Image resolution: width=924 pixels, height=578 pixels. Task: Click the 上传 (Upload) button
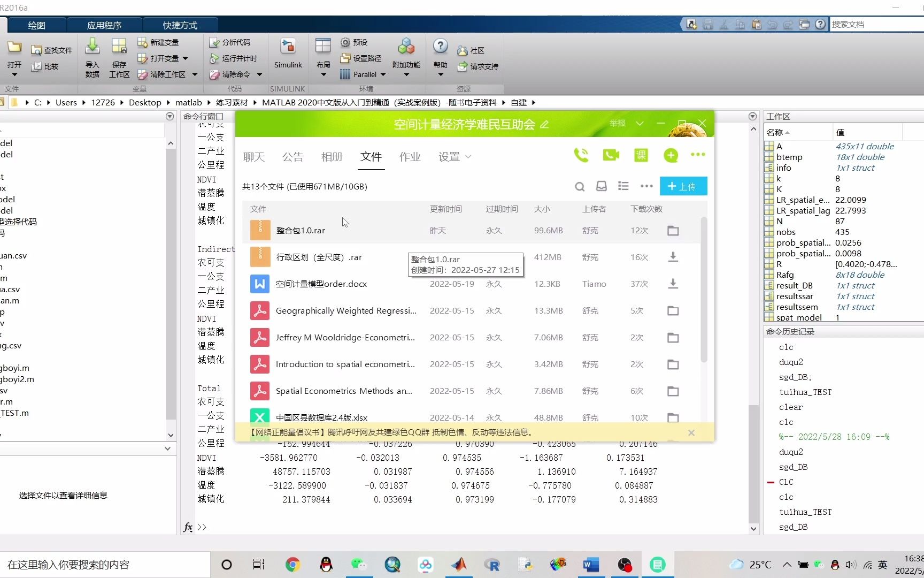pos(683,186)
